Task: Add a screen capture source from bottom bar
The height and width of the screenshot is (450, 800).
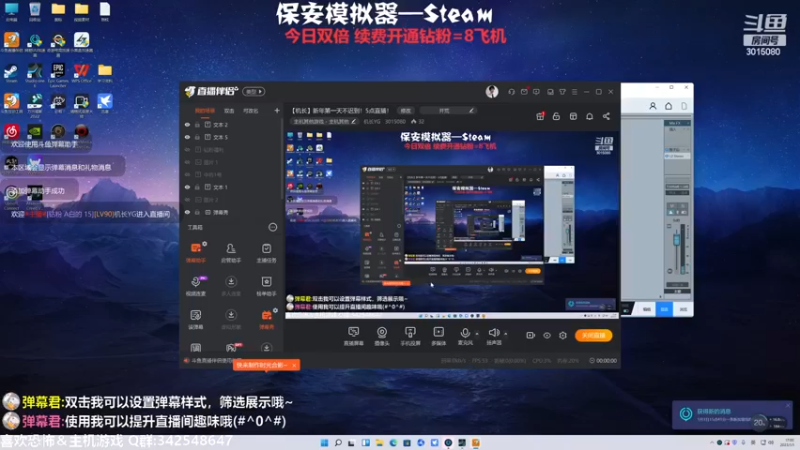Action: coord(353,336)
